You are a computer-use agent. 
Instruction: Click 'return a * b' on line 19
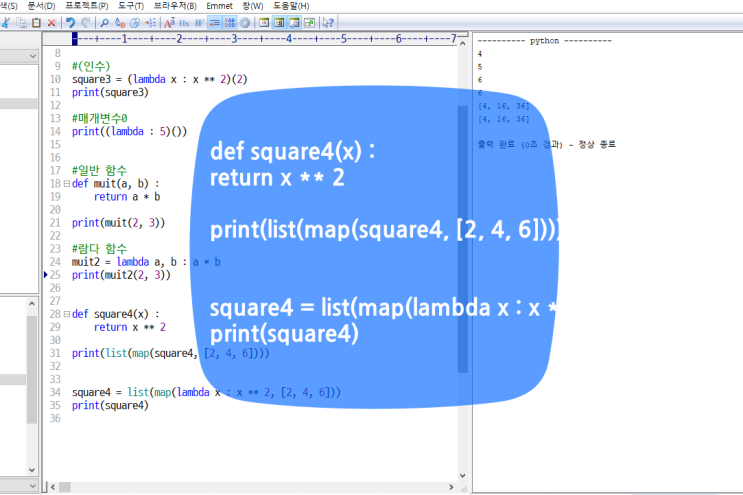127,197
